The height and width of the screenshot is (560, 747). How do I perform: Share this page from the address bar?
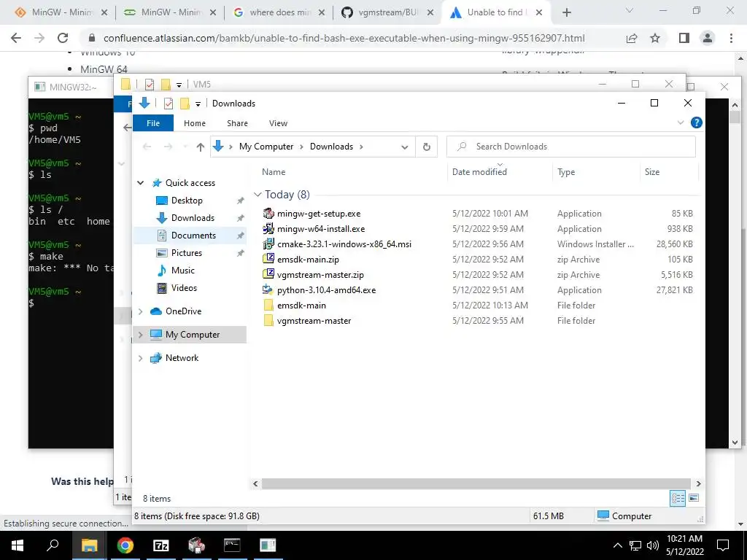pyautogui.click(x=632, y=38)
